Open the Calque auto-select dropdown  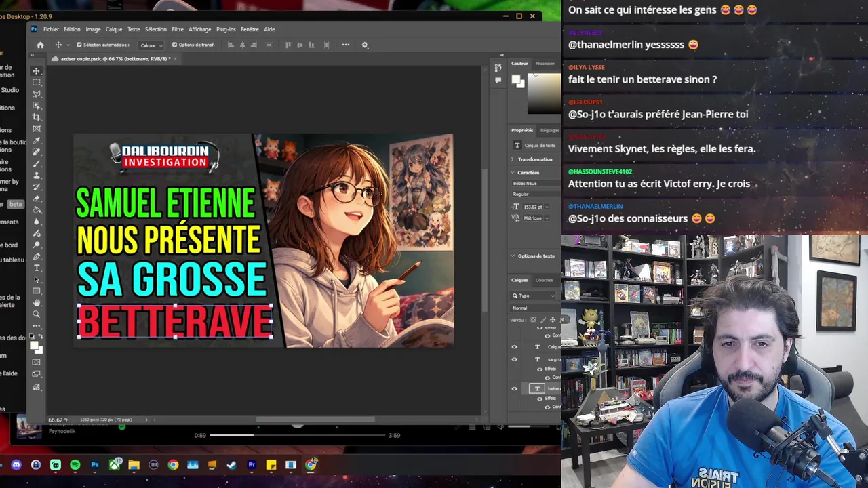point(151,45)
